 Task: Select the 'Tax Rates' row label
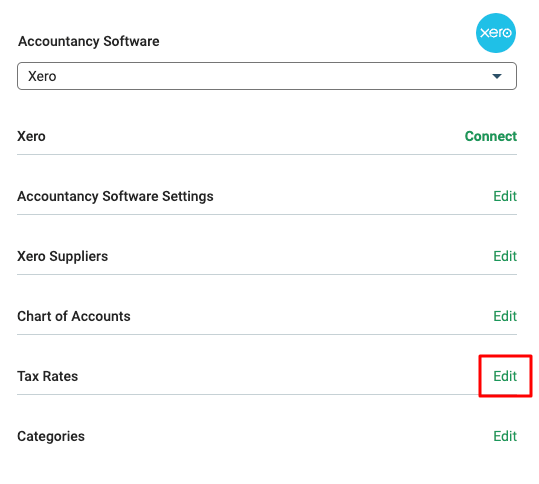48,376
